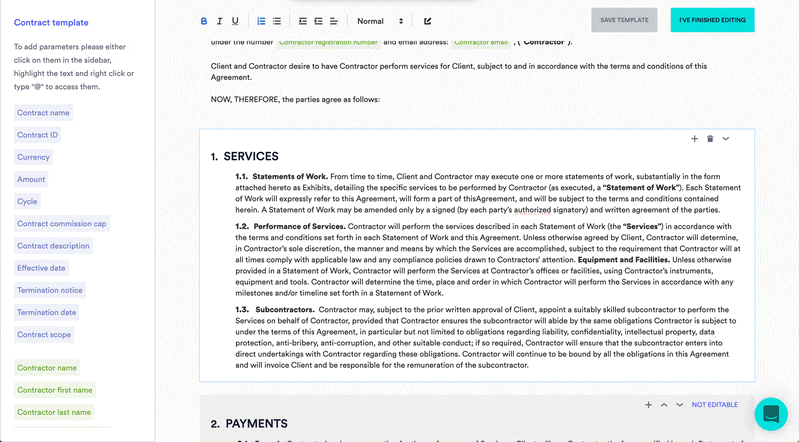The height and width of the screenshot is (442, 799).
Task: Click the edit pencil icon in the toolbar
Action: coord(428,21)
